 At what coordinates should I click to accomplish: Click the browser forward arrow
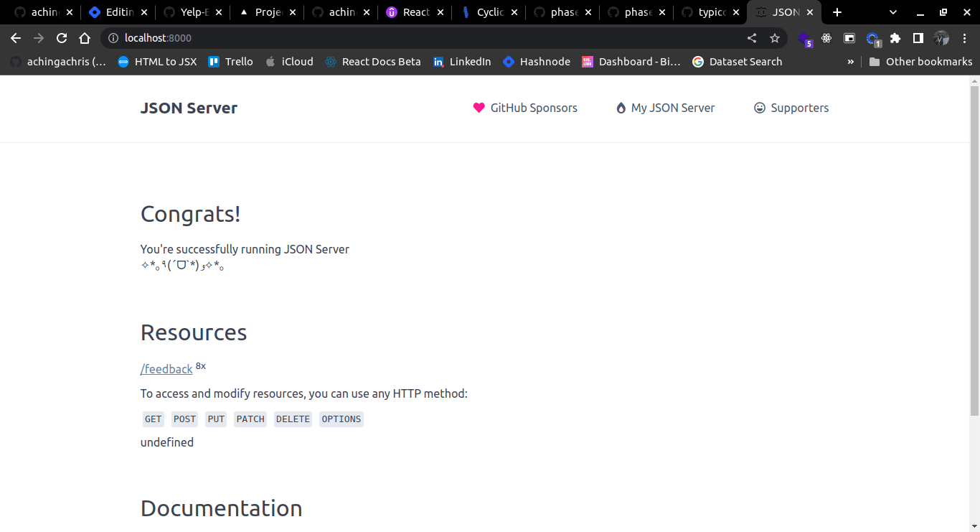39,38
